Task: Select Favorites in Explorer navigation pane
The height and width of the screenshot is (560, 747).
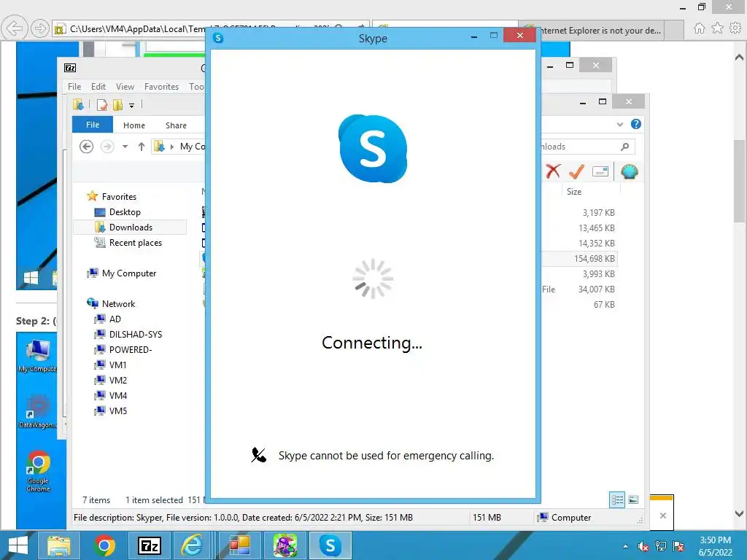Action: [119, 197]
